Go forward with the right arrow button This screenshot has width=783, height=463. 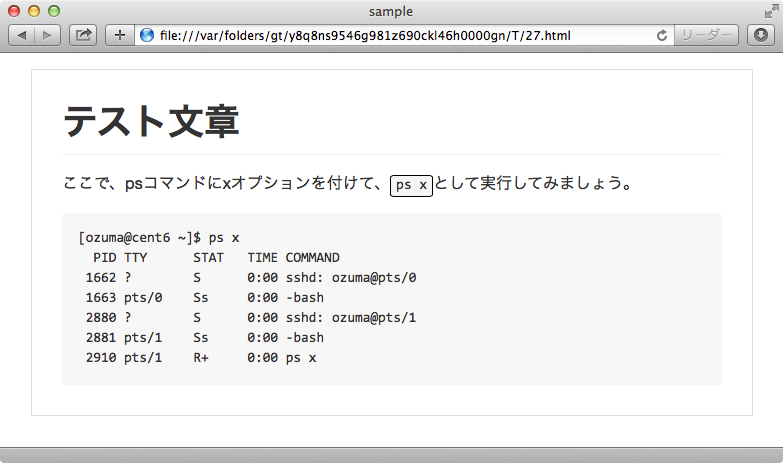pyautogui.click(x=47, y=35)
